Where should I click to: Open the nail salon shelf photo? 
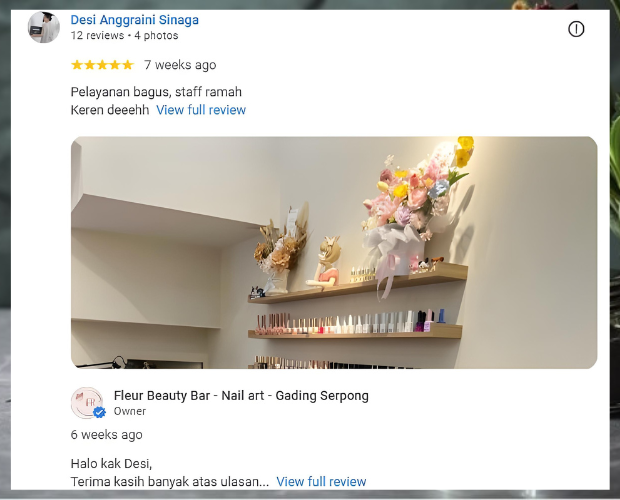point(334,253)
